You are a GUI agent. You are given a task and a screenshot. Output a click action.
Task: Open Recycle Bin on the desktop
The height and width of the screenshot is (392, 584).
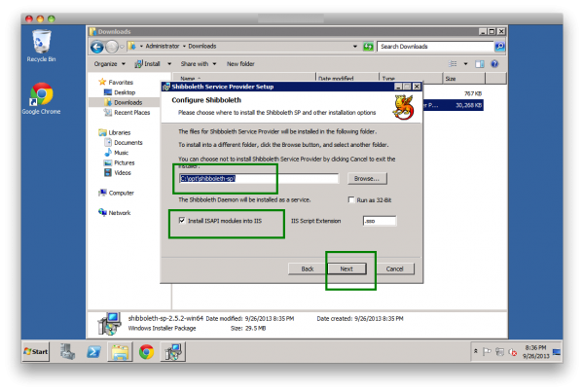pyautogui.click(x=41, y=43)
